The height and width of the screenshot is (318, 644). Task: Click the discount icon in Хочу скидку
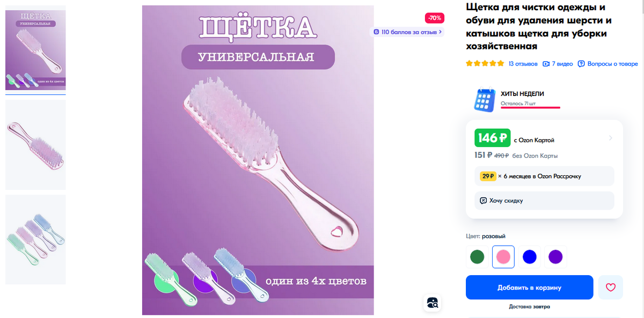[x=484, y=201]
